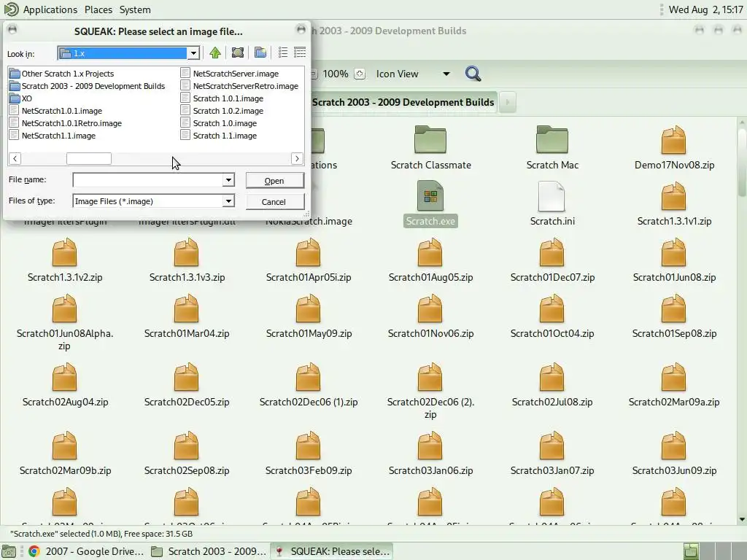Image resolution: width=747 pixels, height=560 pixels.
Task: Click the dialog horizontal scrollbar thumb
Action: pos(88,158)
